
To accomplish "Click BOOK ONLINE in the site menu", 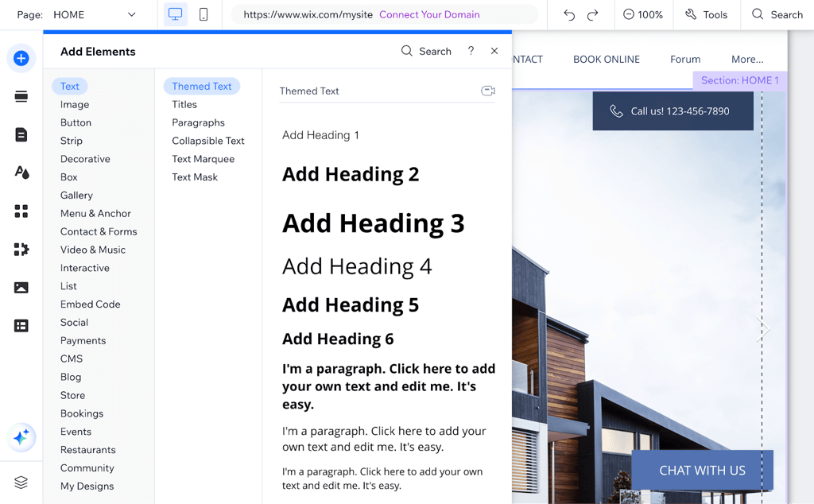I will click(607, 59).
